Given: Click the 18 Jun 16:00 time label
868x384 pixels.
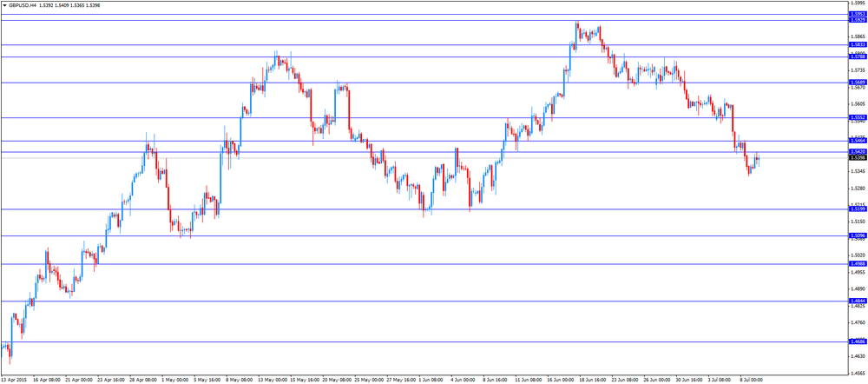Looking at the screenshot, I should click(594, 381).
